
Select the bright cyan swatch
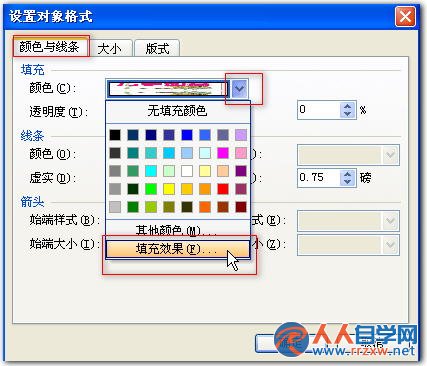[x=151, y=171]
